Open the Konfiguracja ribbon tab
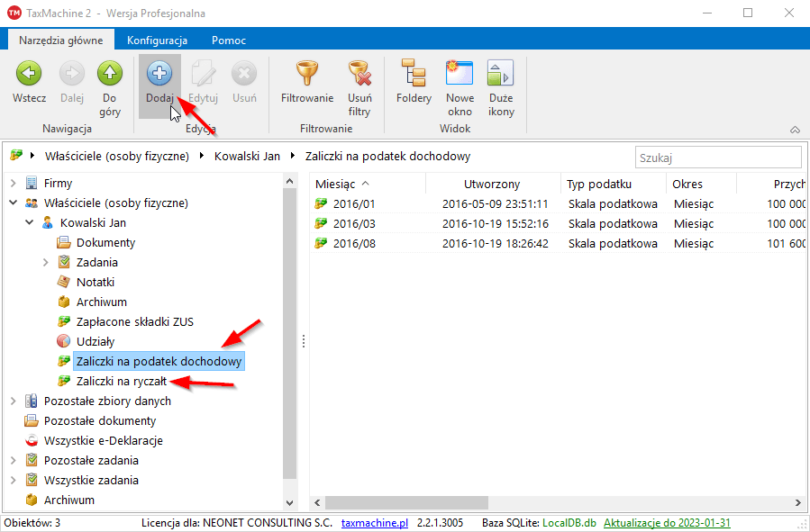Viewport: 810px width, 532px height. coord(157,41)
